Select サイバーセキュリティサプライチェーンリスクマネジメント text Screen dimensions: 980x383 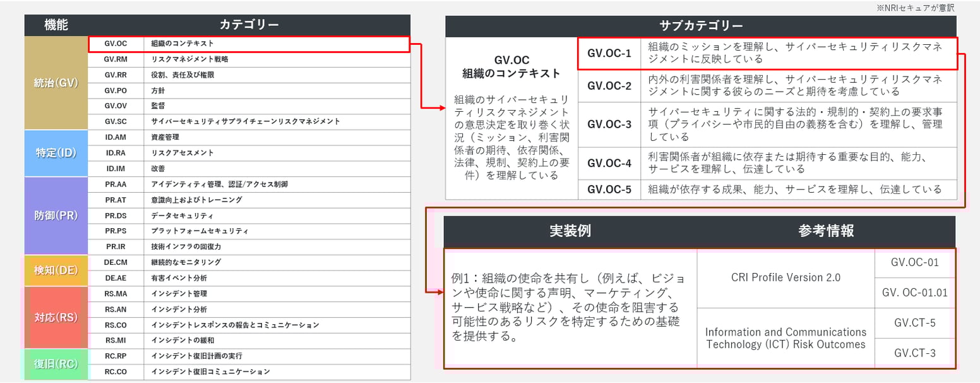click(246, 121)
